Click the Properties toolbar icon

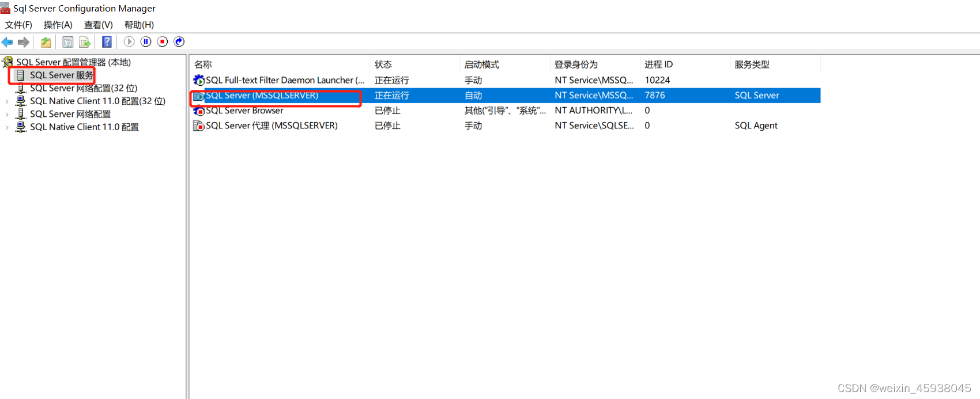[x=68, y=42]
